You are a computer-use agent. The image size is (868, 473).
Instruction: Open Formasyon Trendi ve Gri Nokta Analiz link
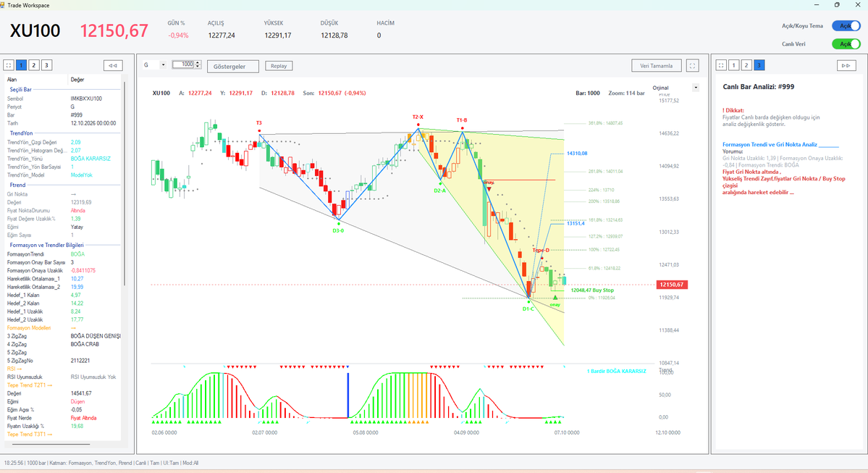(770, 145)
